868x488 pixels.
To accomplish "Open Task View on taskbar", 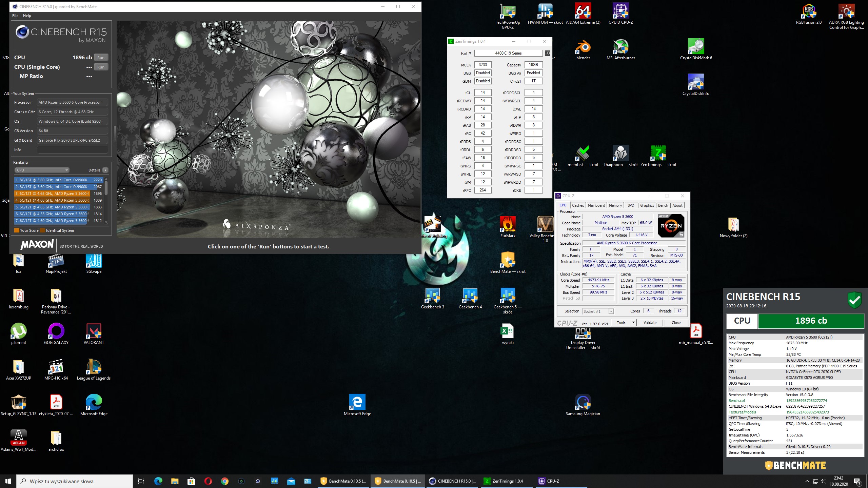I will (x=141, y=481).
